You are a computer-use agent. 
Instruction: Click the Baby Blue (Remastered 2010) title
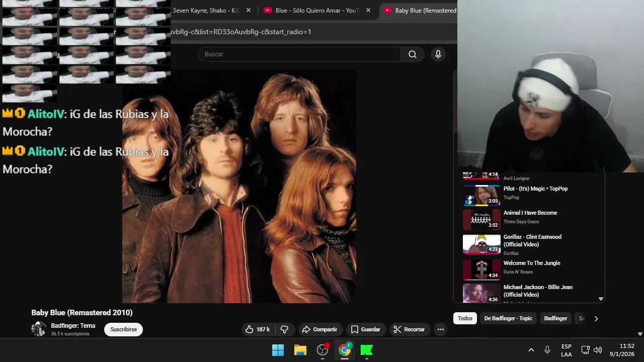(x=82, y=313)
